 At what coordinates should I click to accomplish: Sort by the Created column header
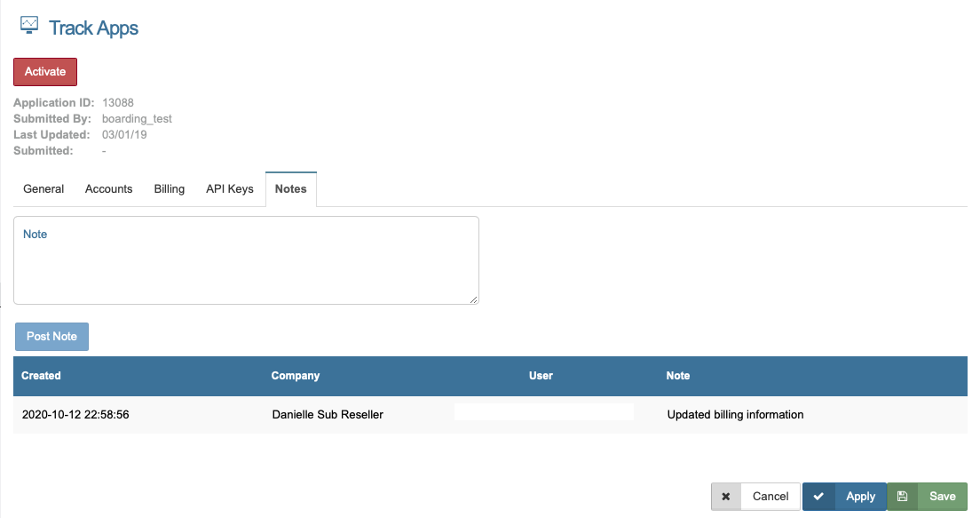coord(41,376)
